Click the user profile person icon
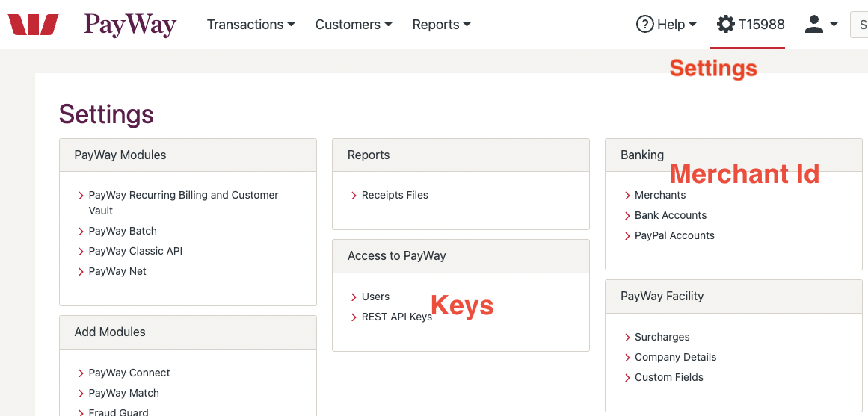 coord(813,25)
